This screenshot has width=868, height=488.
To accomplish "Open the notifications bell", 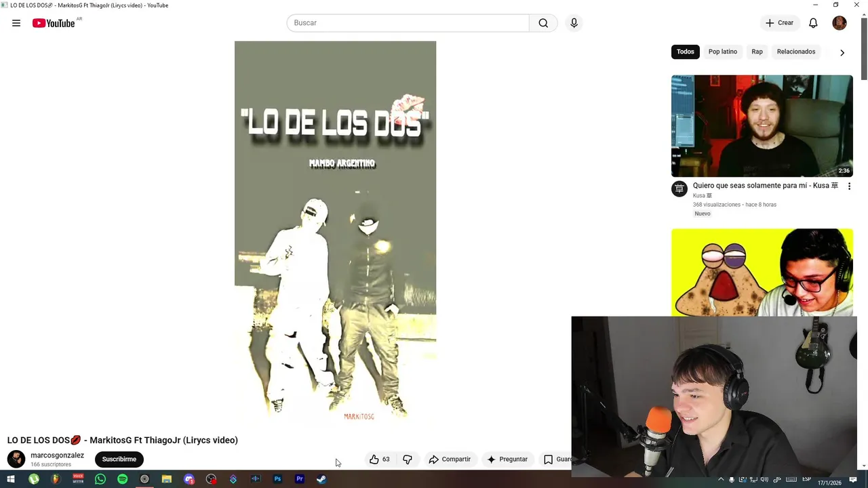I will click(813, 23).
